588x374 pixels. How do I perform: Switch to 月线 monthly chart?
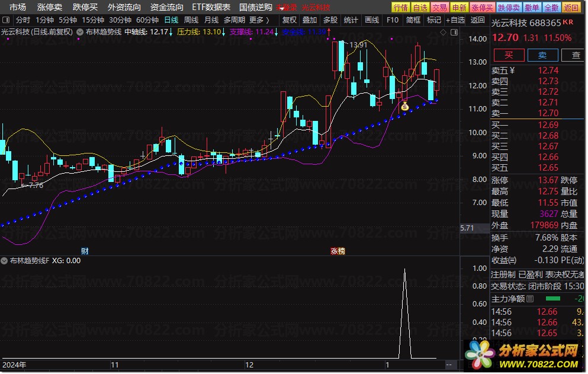click(211, 20)
